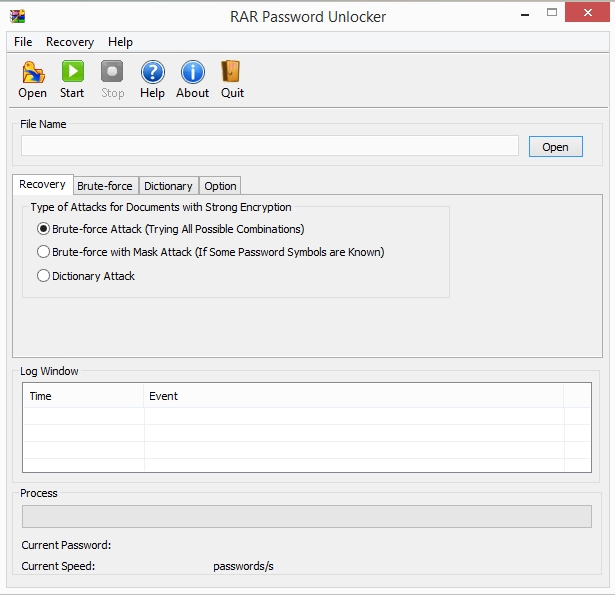Click the File Name input field
The image size is (615, 595).
tap(270, 146)
